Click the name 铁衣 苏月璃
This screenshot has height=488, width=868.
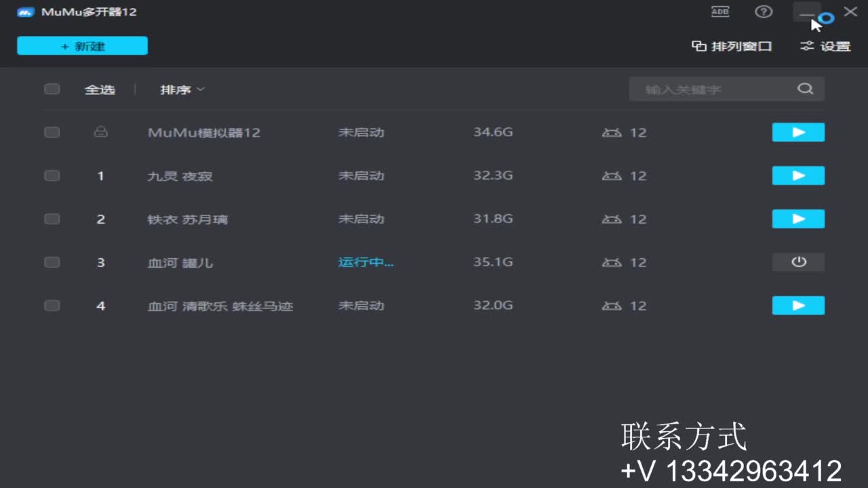(x=187, y=220)
